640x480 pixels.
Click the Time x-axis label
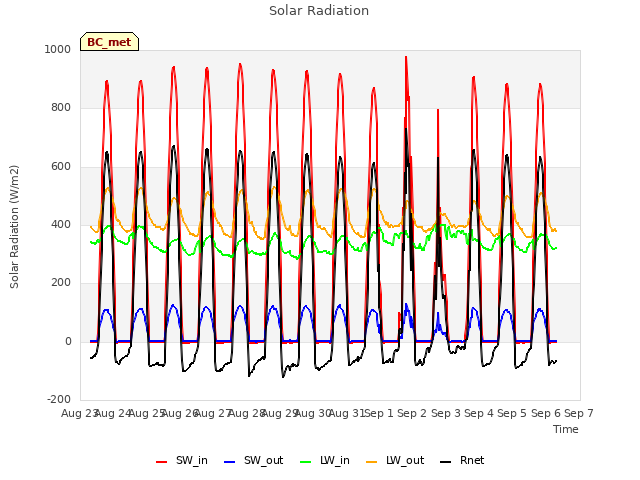(566, 429)
